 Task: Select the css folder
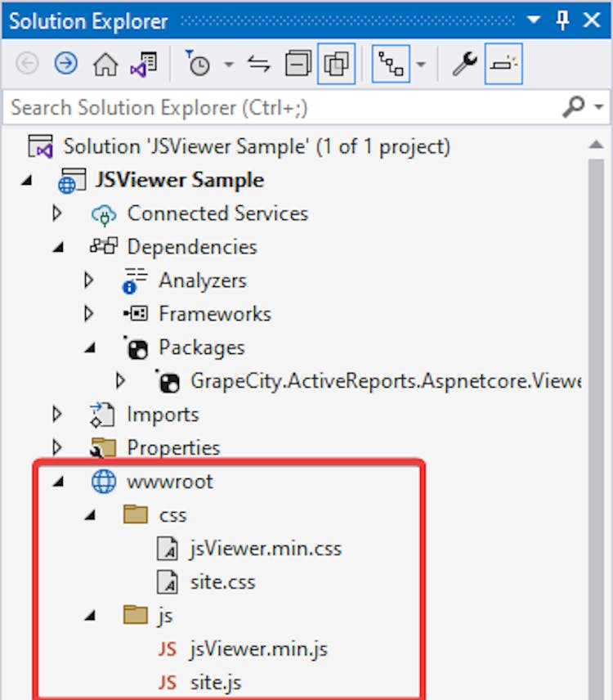click(172, 516)
